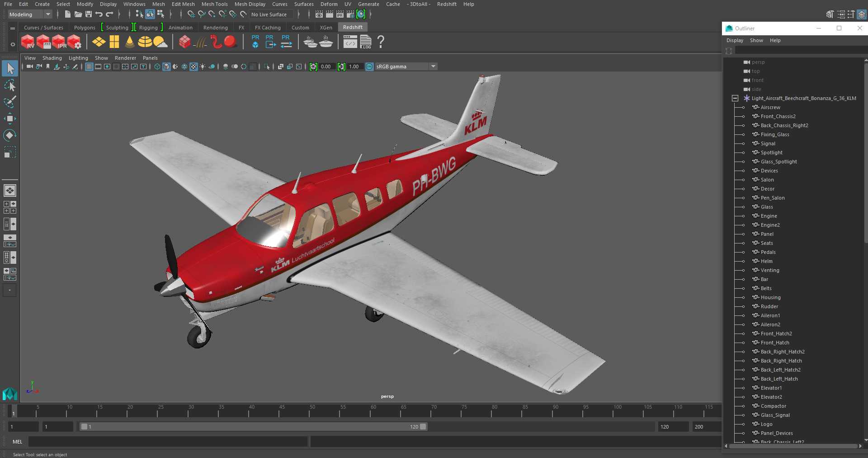Choose the Paint Selection tool
The image size is (868, 458).
click(10, 101)
